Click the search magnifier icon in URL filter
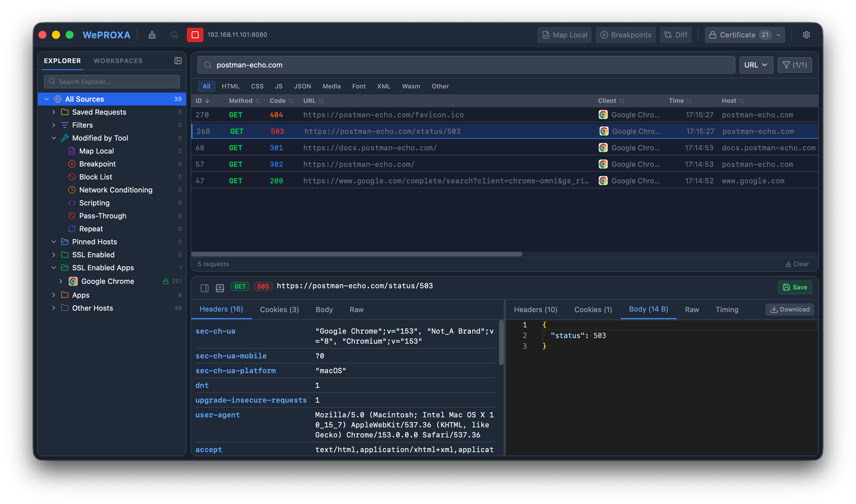Viewport: 856px width, 504px height. click(x=208, y=65)
